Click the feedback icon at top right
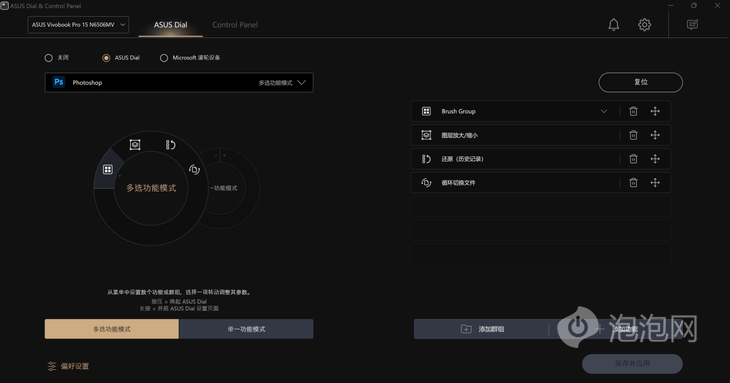 point(692,25)
